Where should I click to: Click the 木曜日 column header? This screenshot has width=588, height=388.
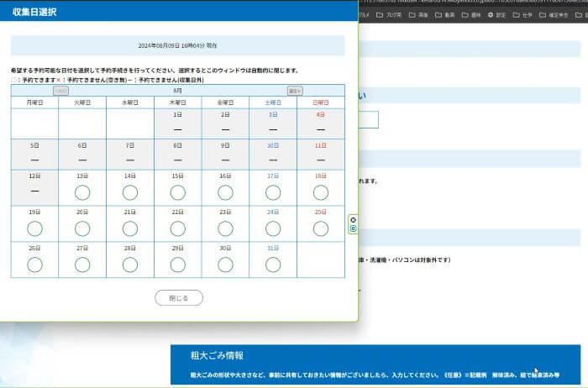tap(178, 102)
